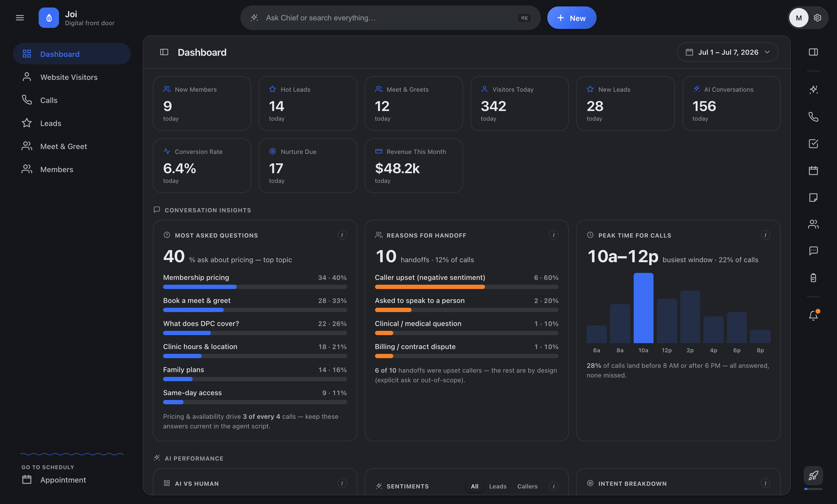This screenshot has width=837, height=504.
Task: Click the Joi droplet logo
Action: click(x=49, y=18)
